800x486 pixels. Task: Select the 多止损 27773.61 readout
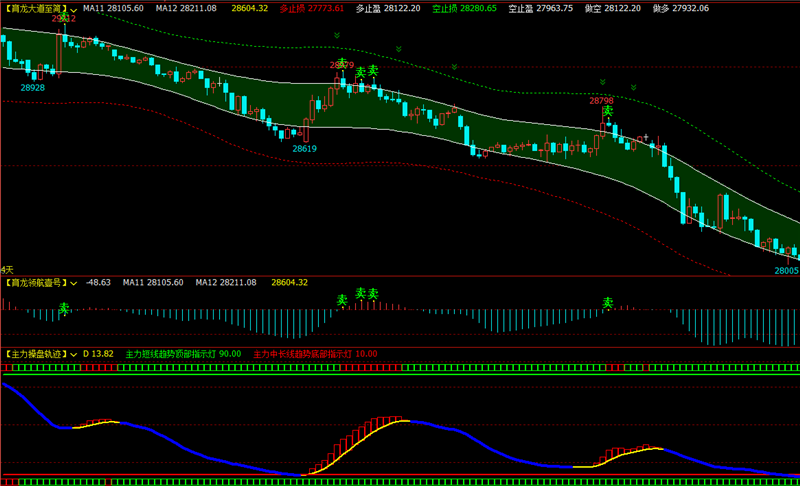click(312, 9)
